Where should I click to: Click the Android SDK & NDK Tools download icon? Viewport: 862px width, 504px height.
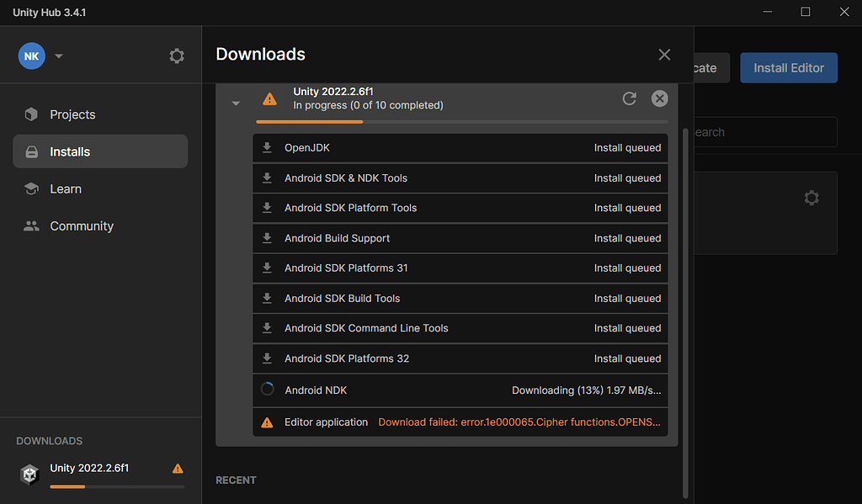tap(268, 178)
